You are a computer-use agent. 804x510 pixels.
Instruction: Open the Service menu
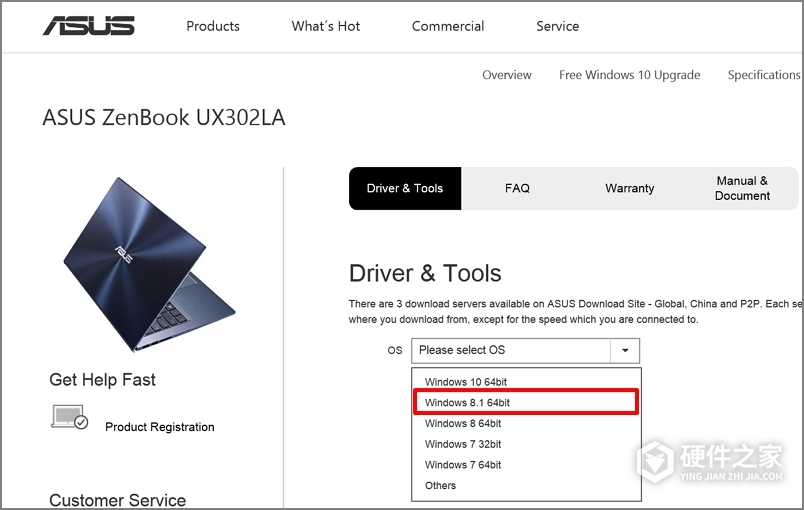pos(557,26)
